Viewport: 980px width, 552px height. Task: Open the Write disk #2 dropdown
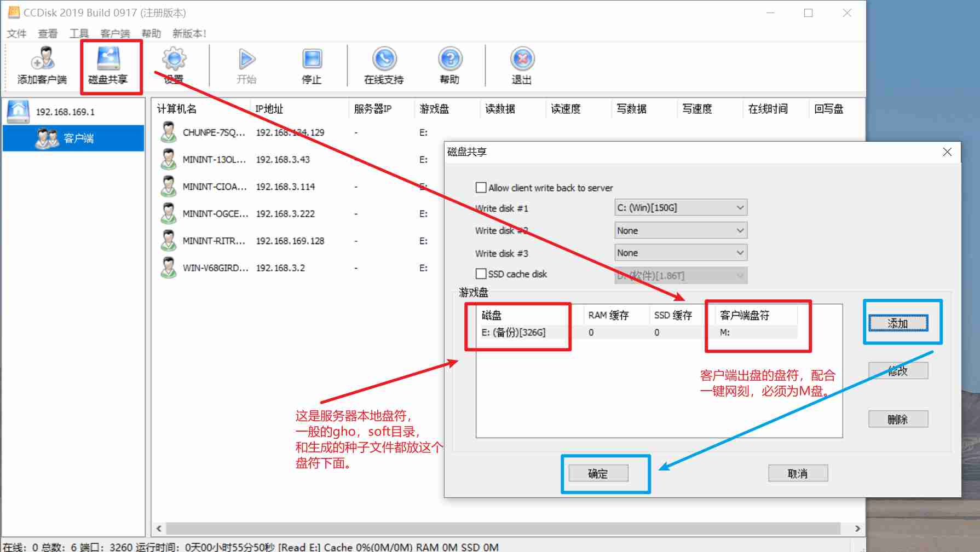click(x=681, y=231)
